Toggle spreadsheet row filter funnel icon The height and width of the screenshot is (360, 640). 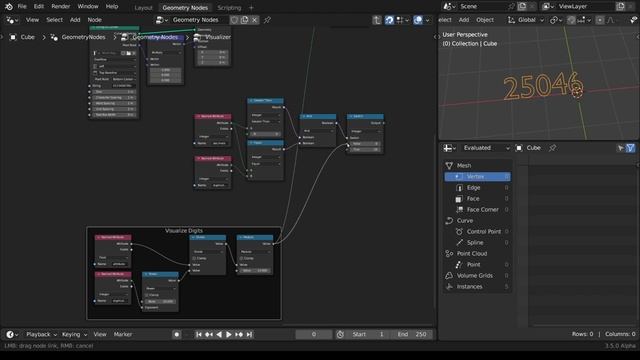(631, 148)
